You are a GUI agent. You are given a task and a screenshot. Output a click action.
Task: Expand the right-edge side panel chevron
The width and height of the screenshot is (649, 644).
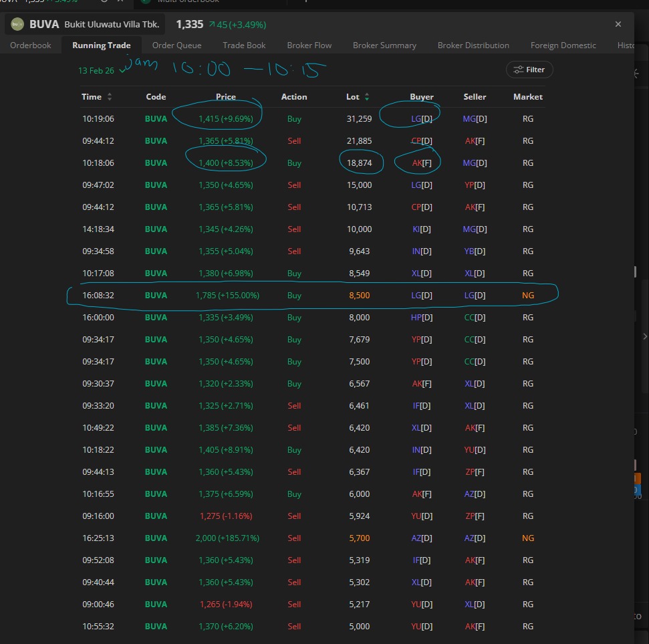[x=644, y=336]
